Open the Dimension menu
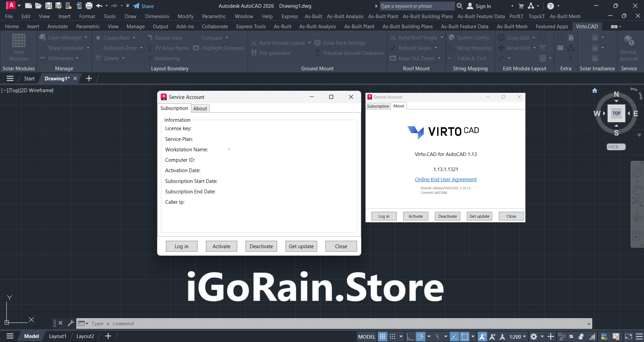The image size is (644, 342). 157,16
